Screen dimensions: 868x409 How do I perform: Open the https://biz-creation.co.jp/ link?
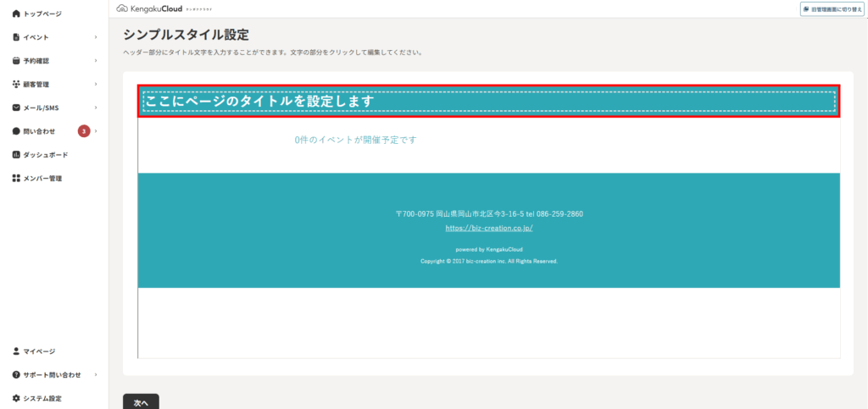[489, 228]
